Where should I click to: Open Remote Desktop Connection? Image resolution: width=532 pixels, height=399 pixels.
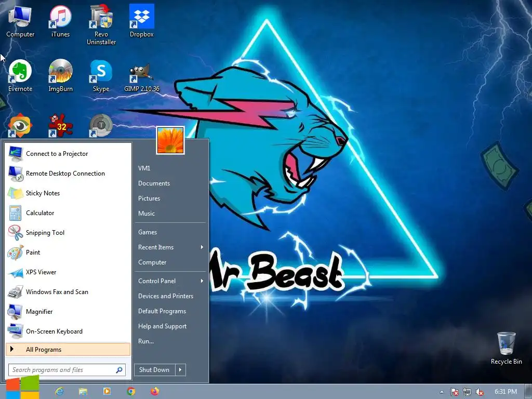tap(68, 174)
